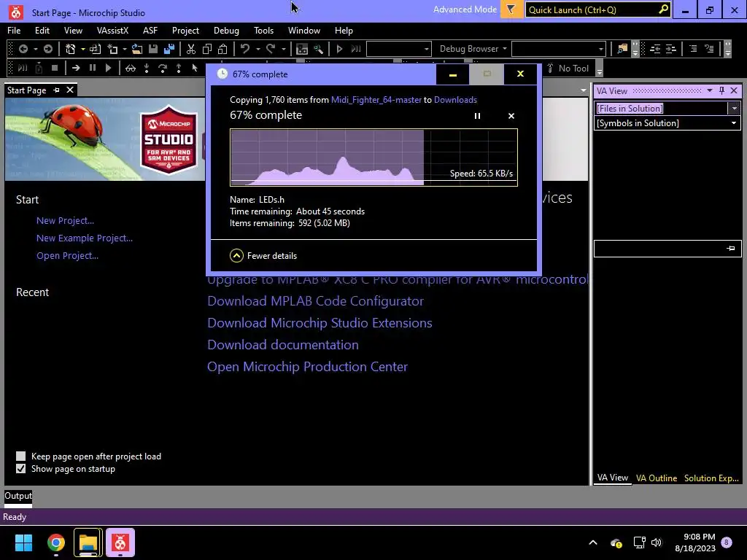This screenshot has width=747, height=560.
Task: Click the Downloads destination link
Action: (x=455, y=99)
